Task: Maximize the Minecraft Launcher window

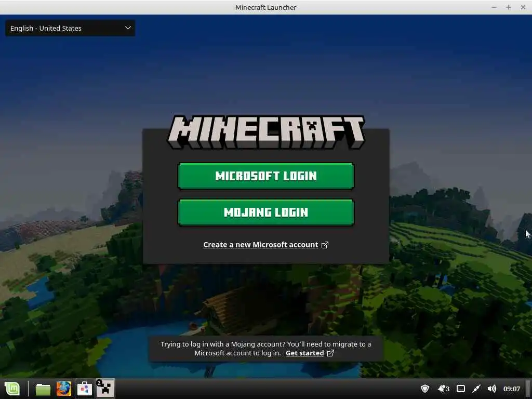Action: [x=508, y=7]
